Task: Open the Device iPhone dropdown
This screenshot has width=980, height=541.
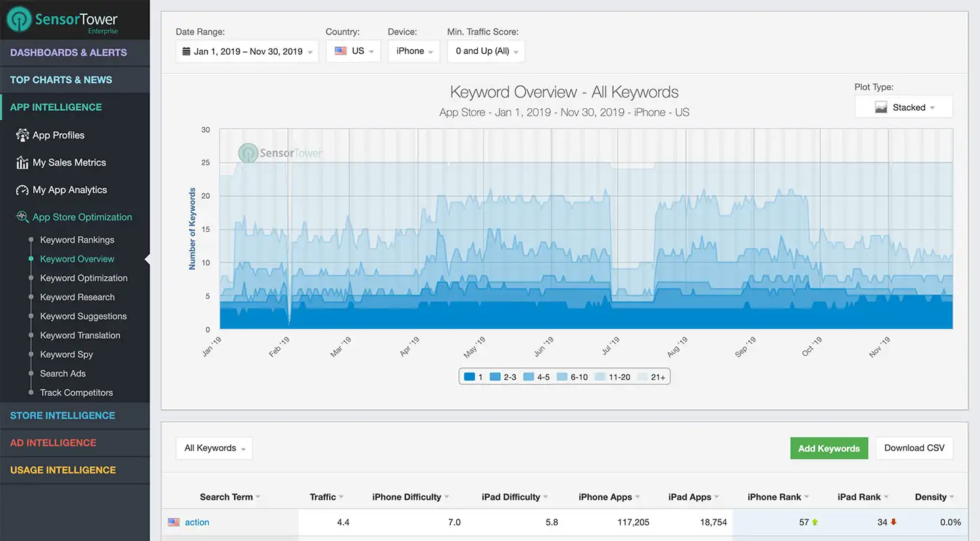Action: click(414, 51)
